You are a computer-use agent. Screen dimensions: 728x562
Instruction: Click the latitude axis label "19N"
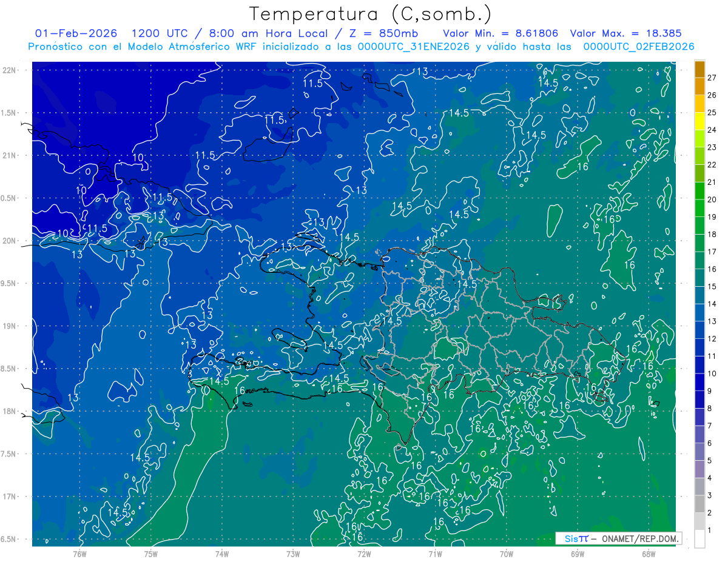click(9, 326)
